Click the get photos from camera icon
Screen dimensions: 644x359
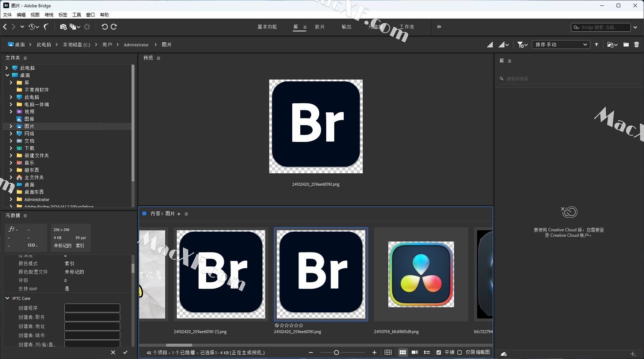63,27
